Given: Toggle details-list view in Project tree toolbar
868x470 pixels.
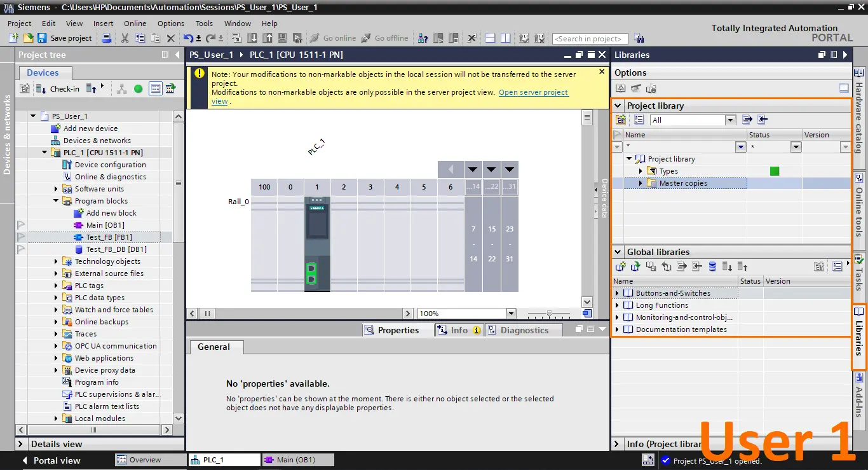Looking at the screenshot, I should tap(155, 89).
